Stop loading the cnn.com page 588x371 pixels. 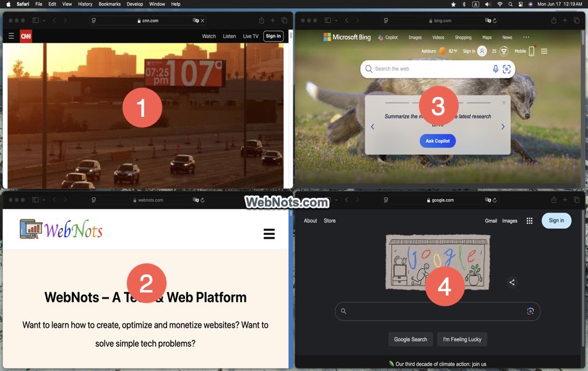tap(202, 20)
